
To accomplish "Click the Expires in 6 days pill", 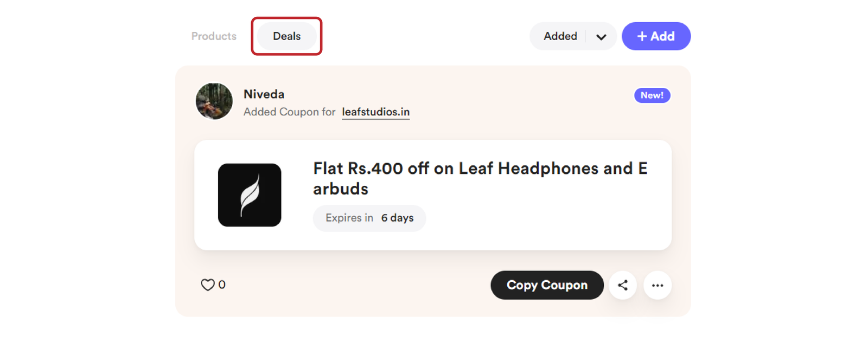I will (369, 218).
